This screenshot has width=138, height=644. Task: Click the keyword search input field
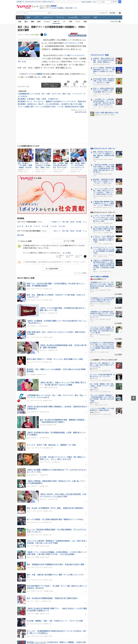pyautogui.click(x=32, y=13)
